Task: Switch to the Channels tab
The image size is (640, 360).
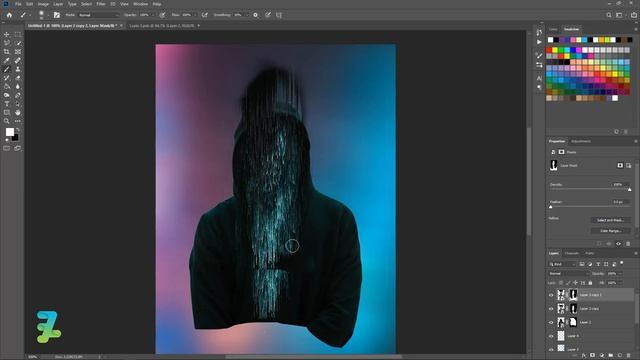Action: click(571, 253)
